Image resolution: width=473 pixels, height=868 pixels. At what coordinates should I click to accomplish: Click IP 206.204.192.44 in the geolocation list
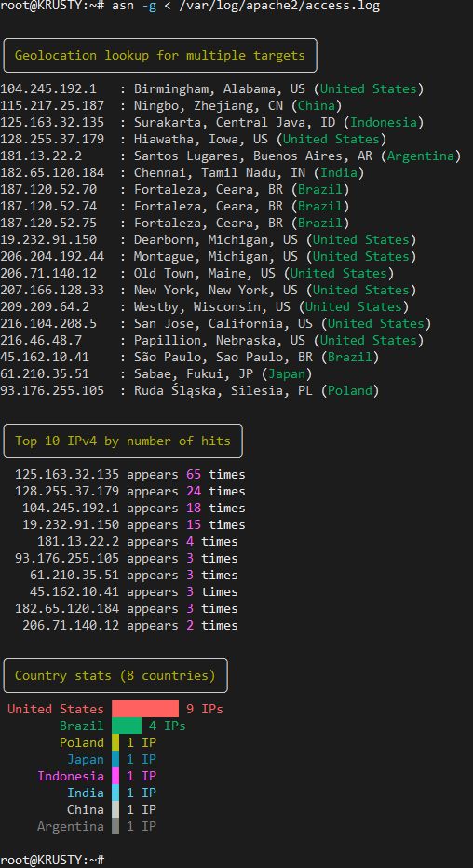click(52, 256)
